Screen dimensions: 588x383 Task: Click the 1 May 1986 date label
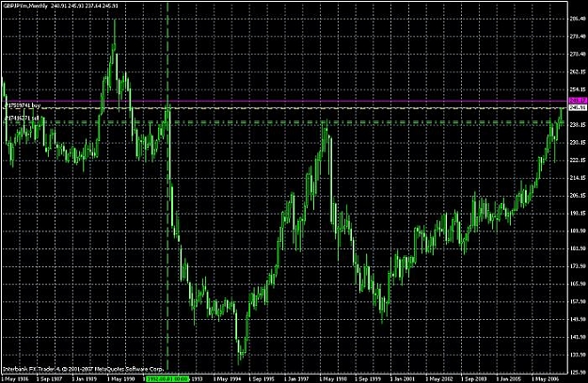click(x=15, y=379)
